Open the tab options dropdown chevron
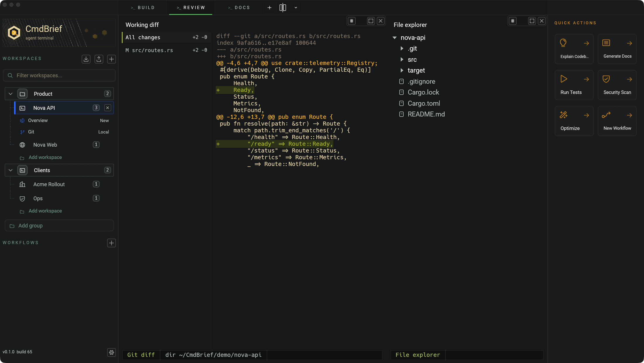The height and width of the screenshot is (363, 644). [x=296, y=8]
